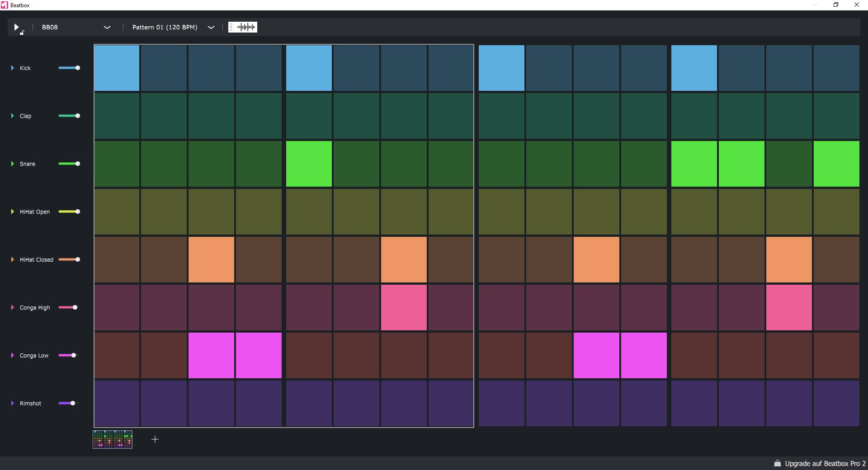Click the Beatbox app icon in title bar
This screenshot has height=470, width=868.
[x=5, y=5]
